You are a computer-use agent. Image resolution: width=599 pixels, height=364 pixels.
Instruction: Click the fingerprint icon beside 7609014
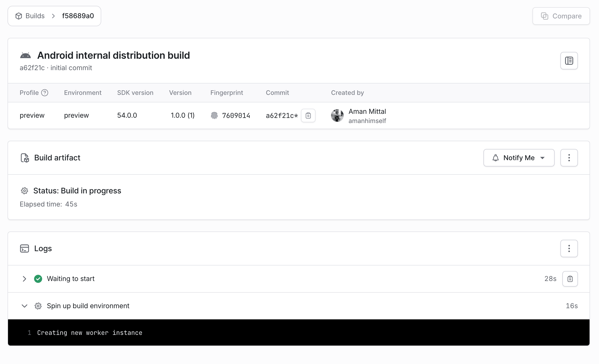(x=214, y=116)
